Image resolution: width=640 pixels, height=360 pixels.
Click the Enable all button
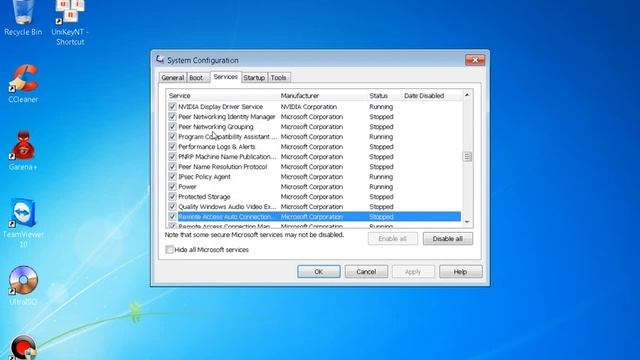click(393, 239)
